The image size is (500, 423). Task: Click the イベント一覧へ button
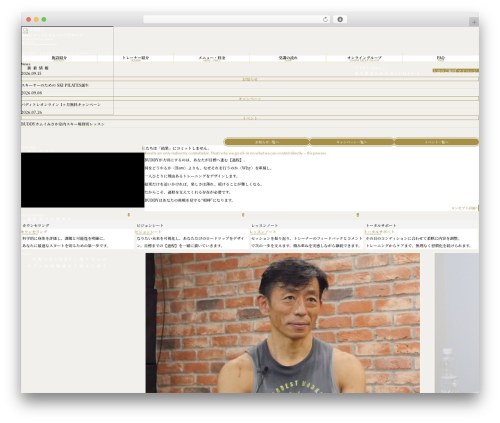point(437,142)
